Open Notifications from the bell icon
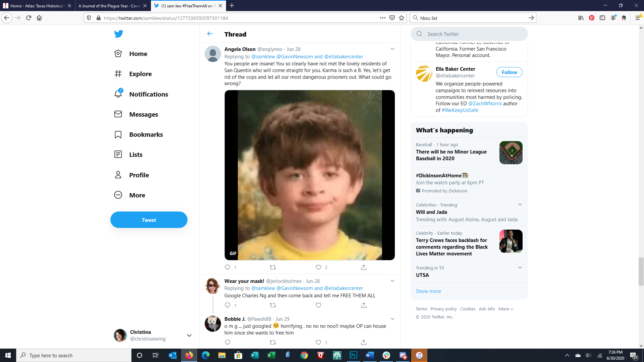Screen dimensions: 644x362 (118, 94)
